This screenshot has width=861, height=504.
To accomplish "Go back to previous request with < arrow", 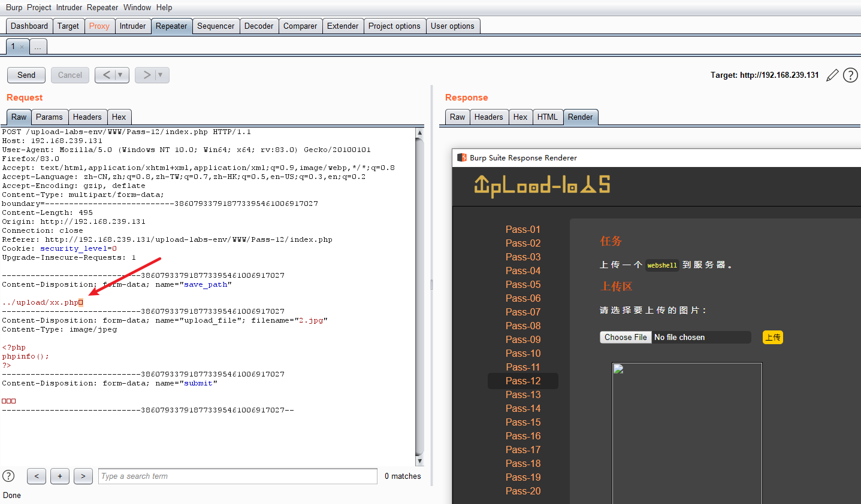I will point(106,75).
